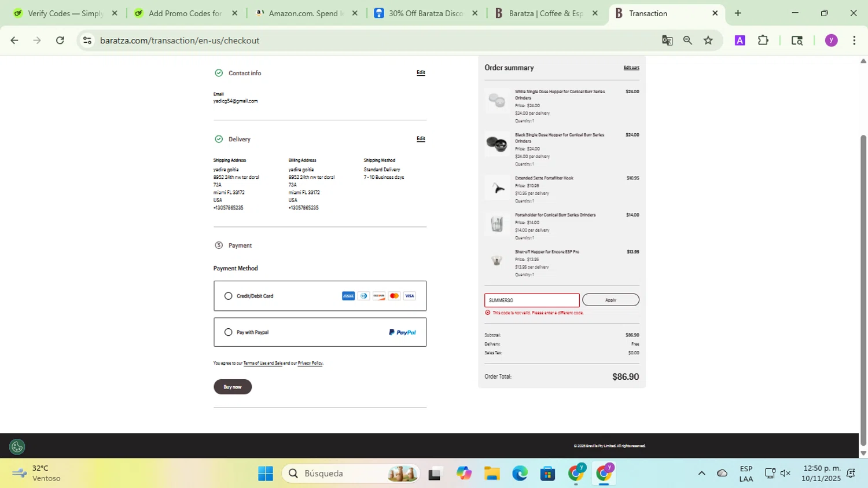Switch to the 30% Off Baratza tab
The image size is (868, 488).
(426, 13)
